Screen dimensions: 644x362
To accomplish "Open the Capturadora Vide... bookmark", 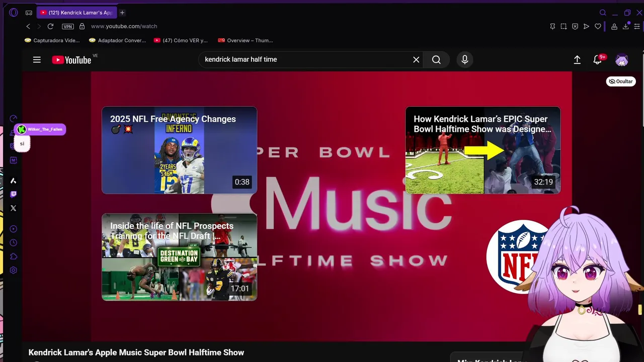I will pyautogui.click(x=52, y=40).
